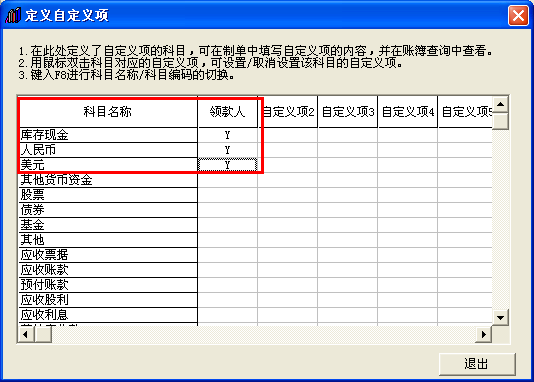The image size is (534, 382).
Task: Click the Y cell for 人民币
Action: pos(227,150)
